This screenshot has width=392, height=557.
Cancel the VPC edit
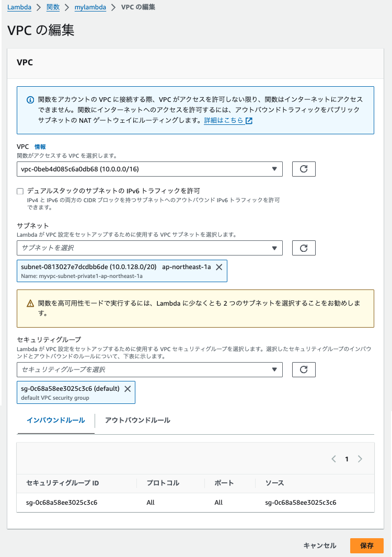pos(319,545)
